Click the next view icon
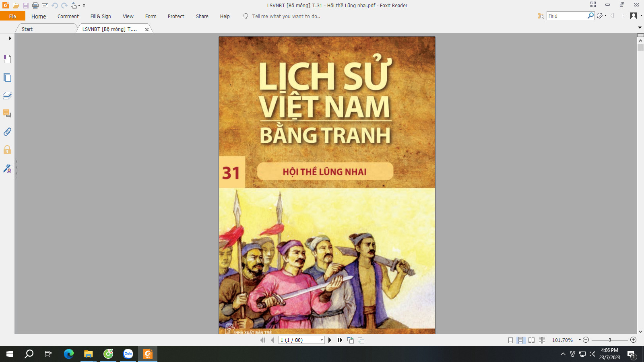 pos(361,340)
